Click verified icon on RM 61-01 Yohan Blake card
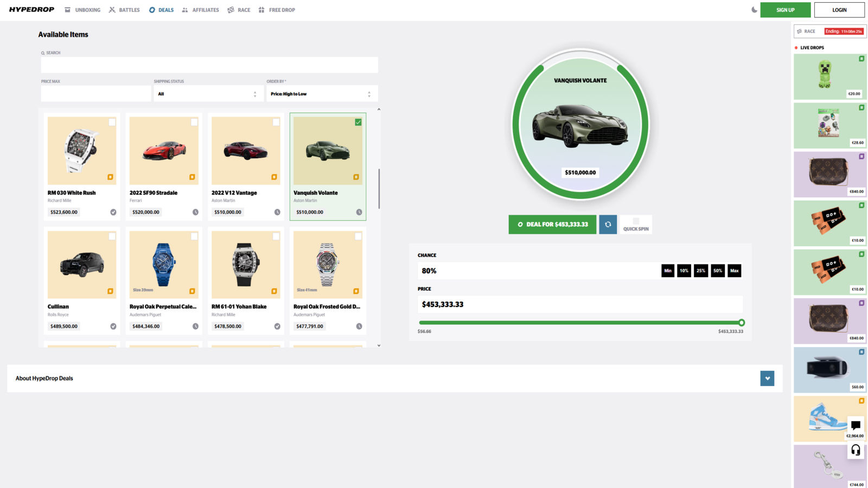 [x=277, y=326]
